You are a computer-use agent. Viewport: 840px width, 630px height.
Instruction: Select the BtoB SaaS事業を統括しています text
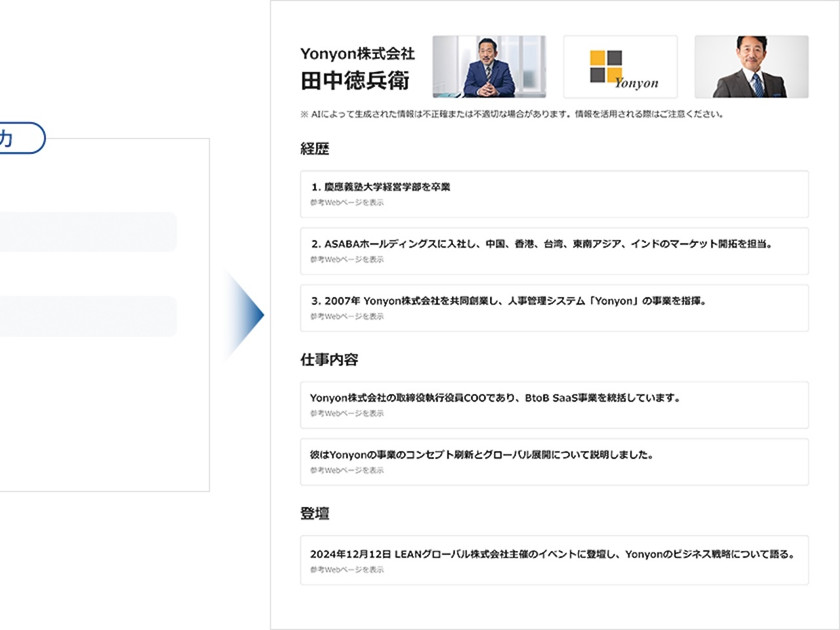click(495, 398)
